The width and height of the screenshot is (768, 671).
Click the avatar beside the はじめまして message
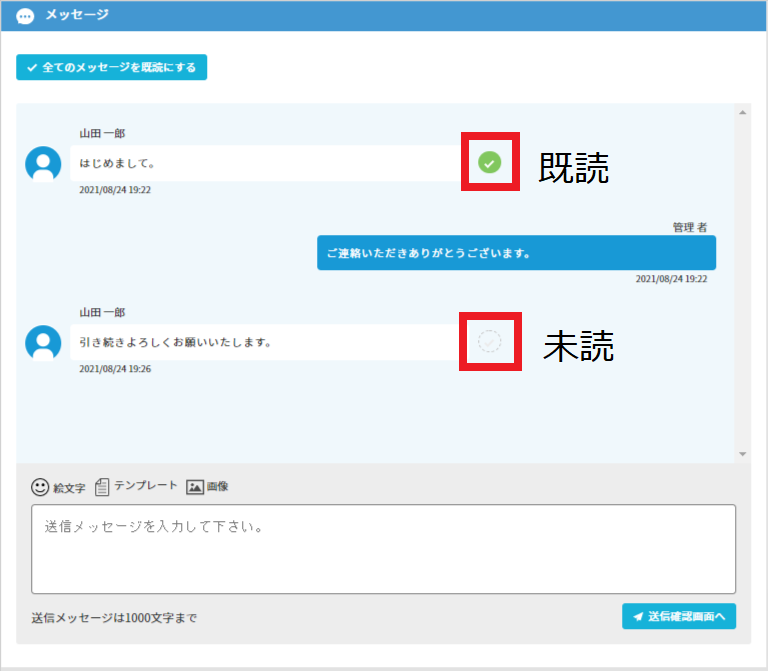pos(43,163)
